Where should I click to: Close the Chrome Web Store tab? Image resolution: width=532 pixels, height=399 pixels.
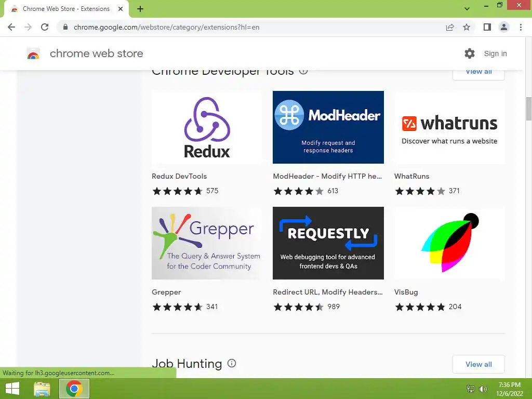(121, 9)
